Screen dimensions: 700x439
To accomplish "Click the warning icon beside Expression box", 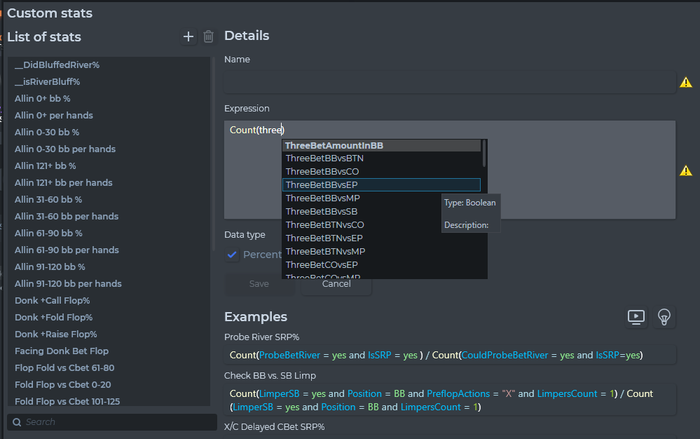I will tap(685, 170).
